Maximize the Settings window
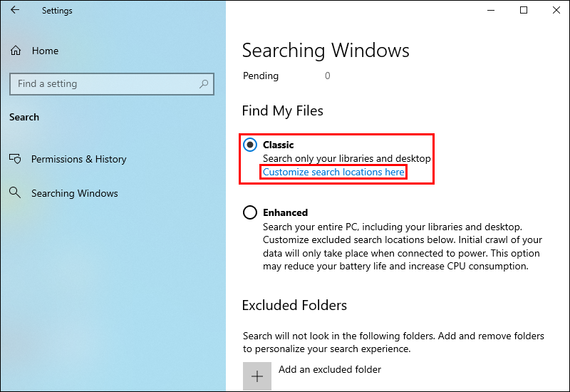The width and height of the screenshot is (570, 392). (x=524, y=11)
